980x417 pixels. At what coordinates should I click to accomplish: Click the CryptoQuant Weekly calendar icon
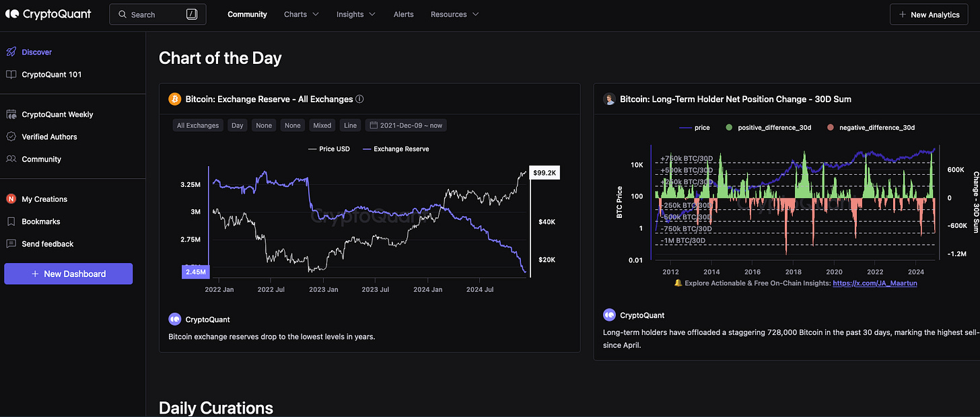coord(11,114)
